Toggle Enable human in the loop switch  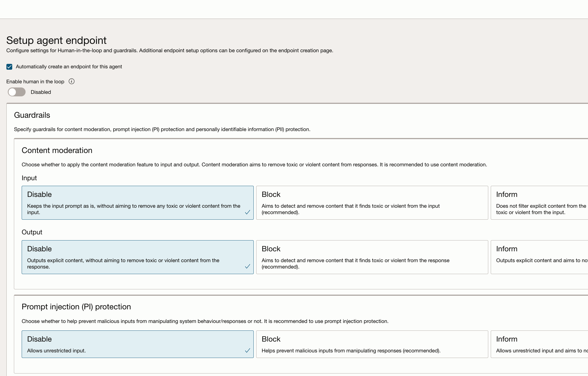click(x=17, y=92)
